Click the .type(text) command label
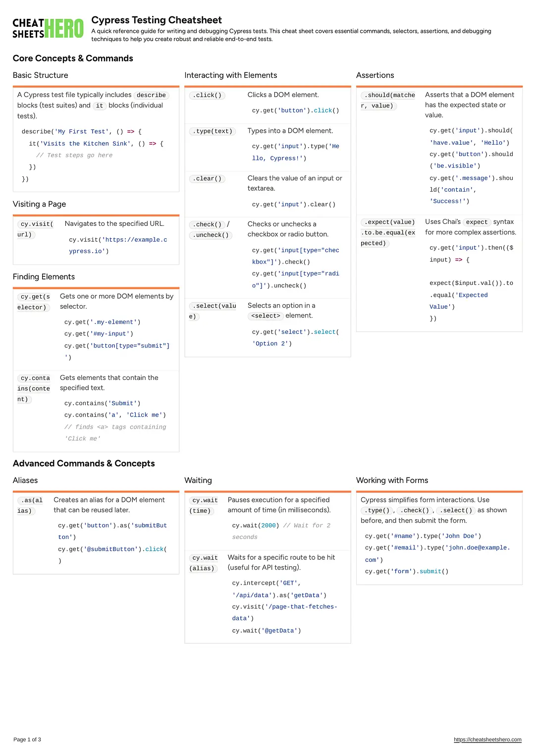 [x=213, y=131]
